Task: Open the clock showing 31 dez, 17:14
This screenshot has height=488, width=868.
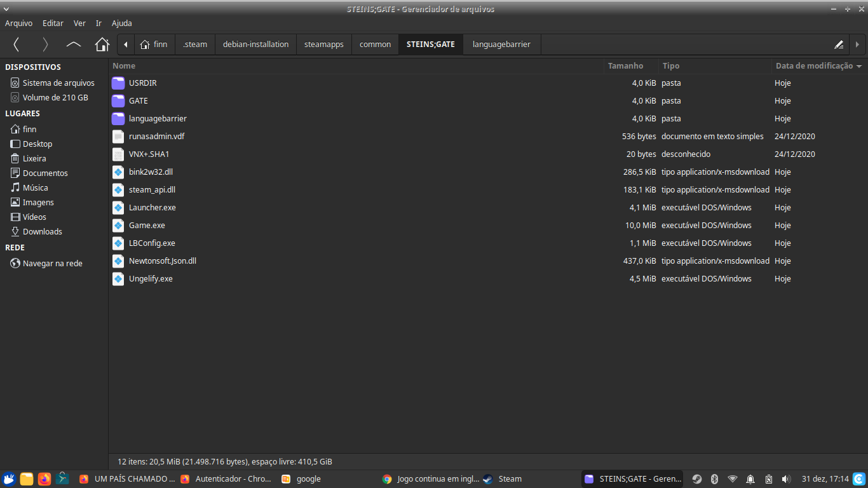Action: [x=825, y=479]
